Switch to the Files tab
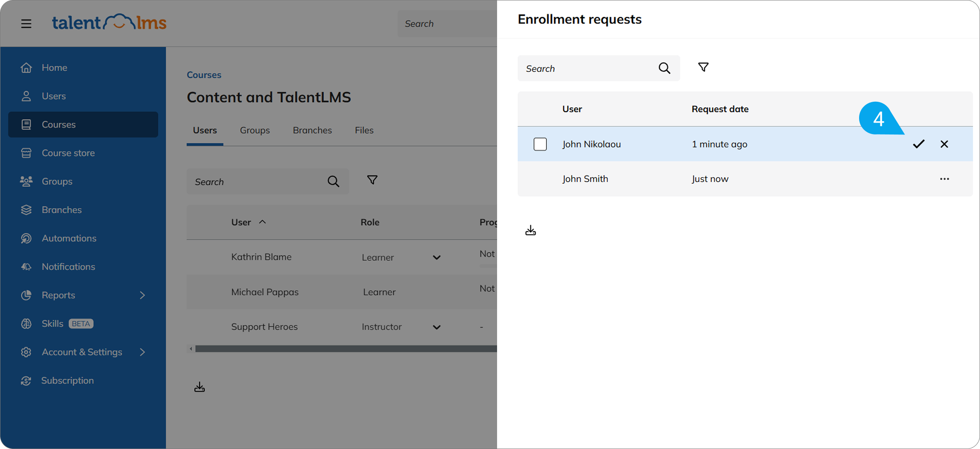 click(364, 130)
